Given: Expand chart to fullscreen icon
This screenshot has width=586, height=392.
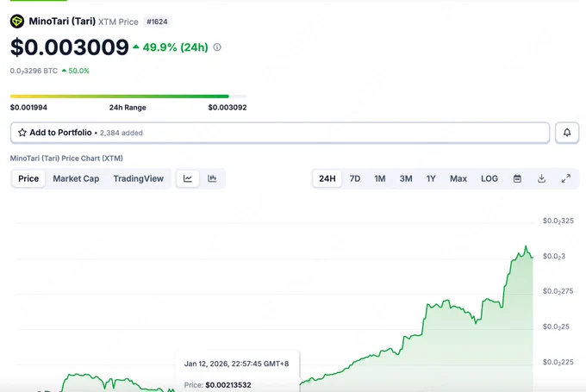Looking at the screenshot, I should [566, 178].
